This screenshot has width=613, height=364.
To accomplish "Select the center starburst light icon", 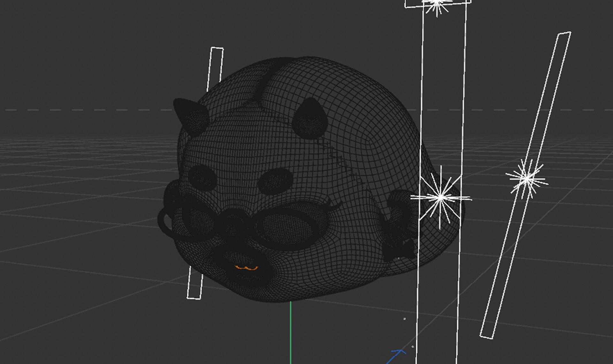I will (441, 197).
